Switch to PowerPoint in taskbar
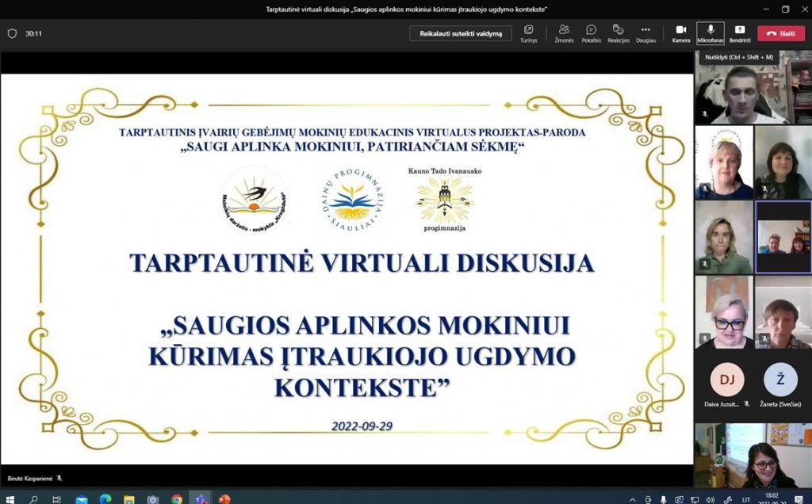Screen dimensions: 812x504 click(224, 499)
